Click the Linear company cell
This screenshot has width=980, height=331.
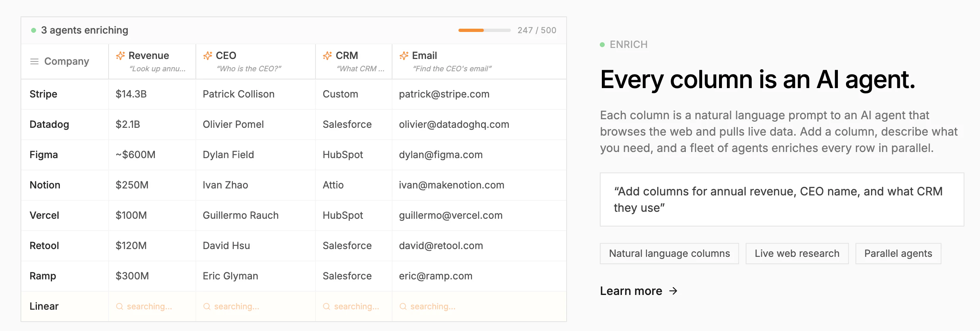click(x=65, y=306)
